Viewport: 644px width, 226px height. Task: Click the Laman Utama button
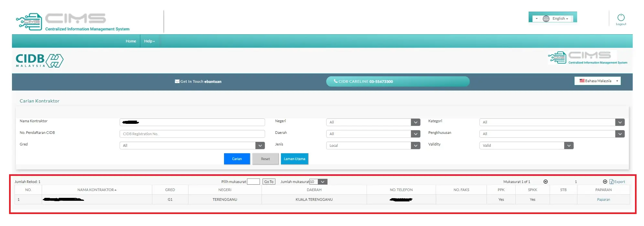click(x=295, y=159)
